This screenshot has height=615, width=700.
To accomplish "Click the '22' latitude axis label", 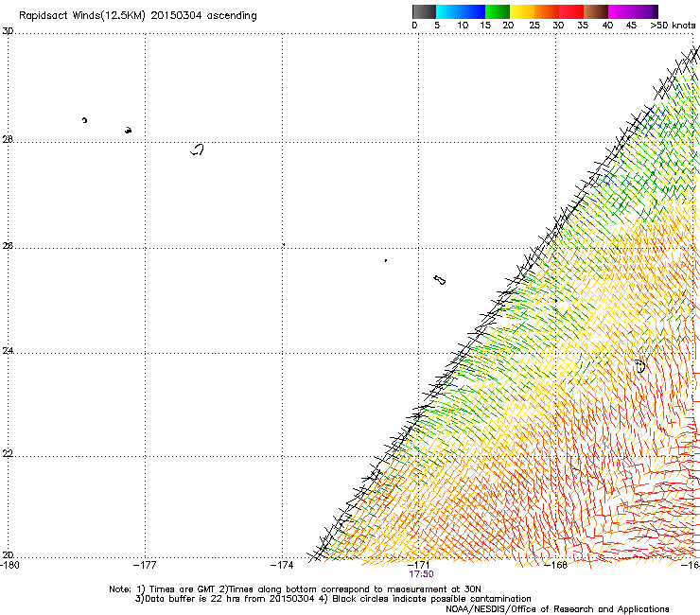I will click(x=8, y=454).
